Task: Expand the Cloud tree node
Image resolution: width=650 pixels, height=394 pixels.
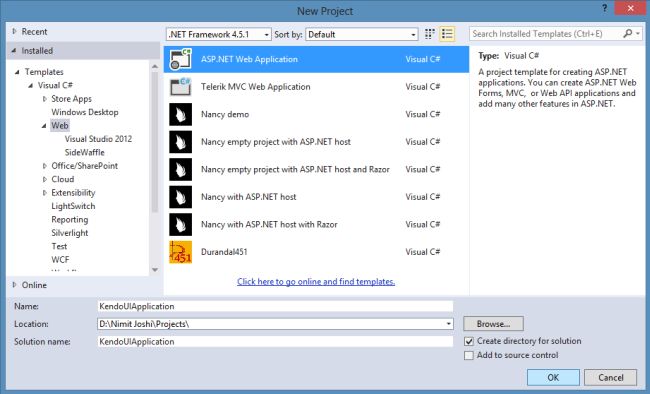Action: pos(45,179)
